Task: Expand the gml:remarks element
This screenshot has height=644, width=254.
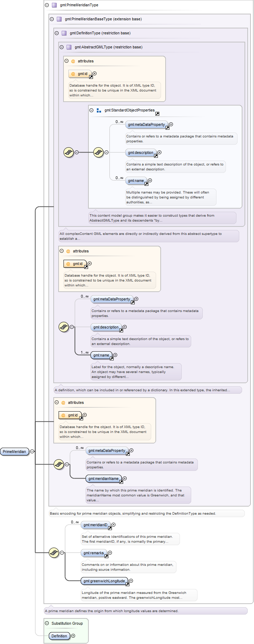Action: 110,553
